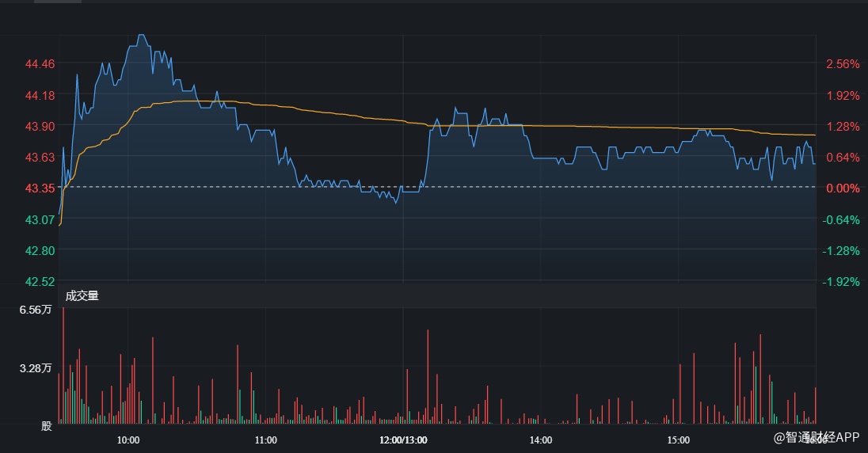Click the 6.56万 volume axis label
This screenshot has height=453, width=868.
[x=36, y=310]
